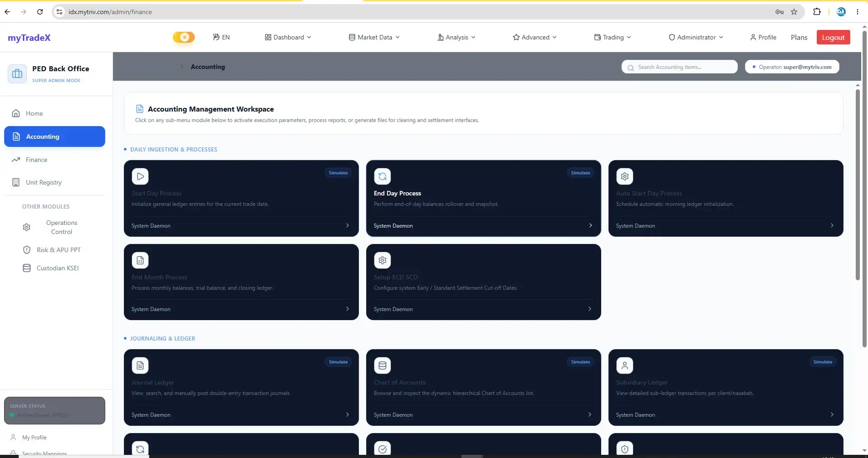Click the Search Accounting items field

pyautogui.click(x=679, y=67)
